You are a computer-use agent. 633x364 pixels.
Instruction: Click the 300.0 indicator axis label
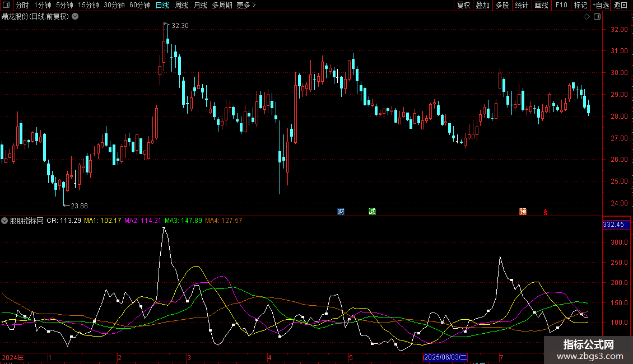pos(619,242)
